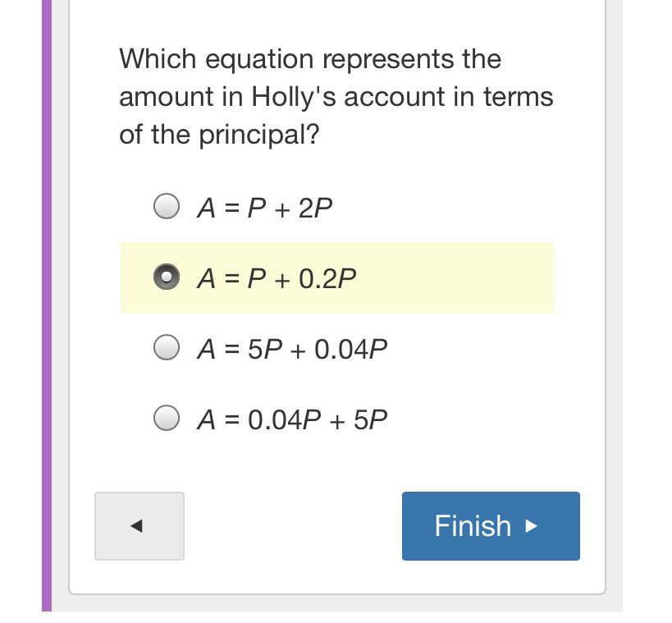Click the answer text A = P + 2P

coord(264,208)
